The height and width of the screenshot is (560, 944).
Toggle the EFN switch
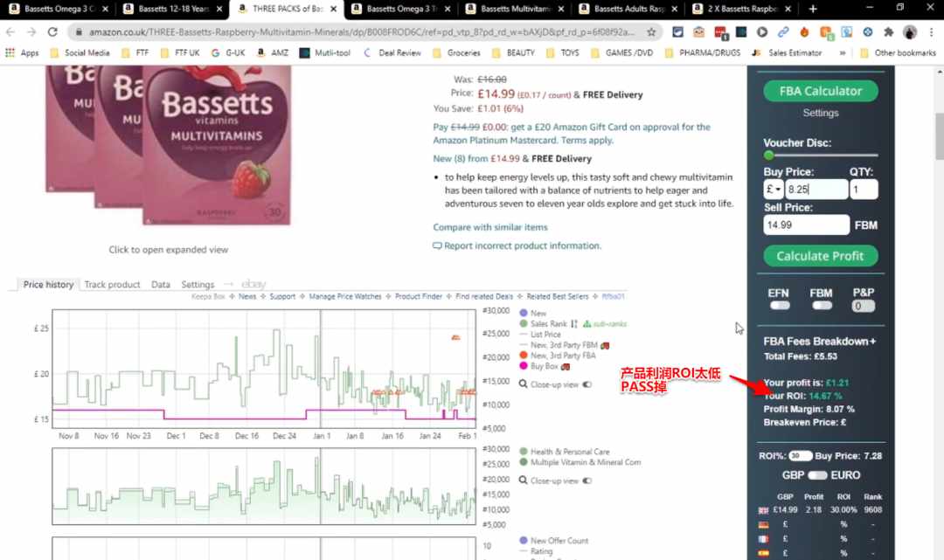pyautogui.click(x=779, y=306)
